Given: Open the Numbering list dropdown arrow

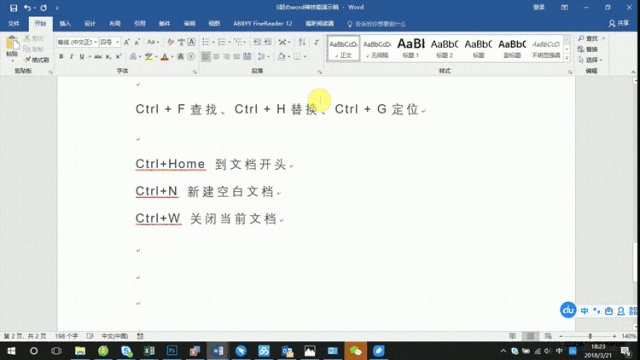Looking at the screenshot, I should tap(229, 42).
